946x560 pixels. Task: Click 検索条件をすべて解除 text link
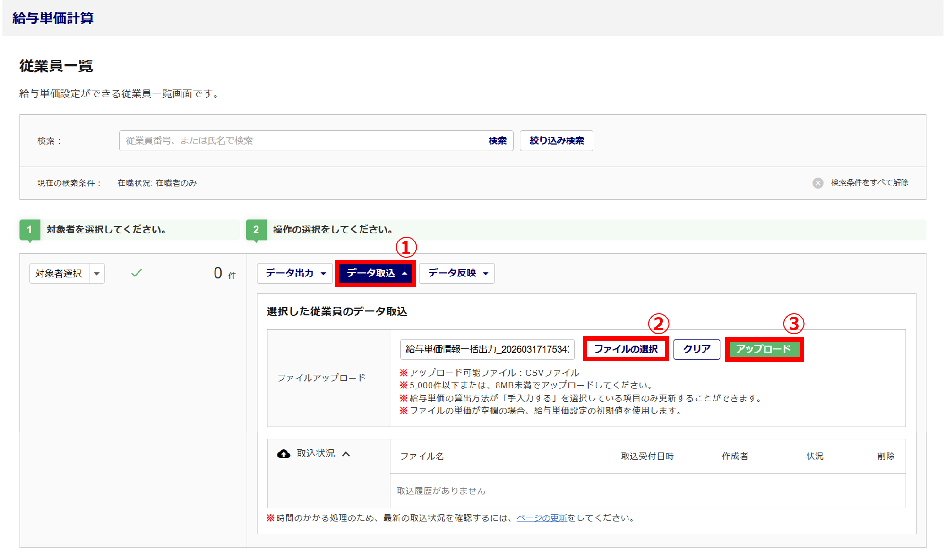[x=869, y=183]
